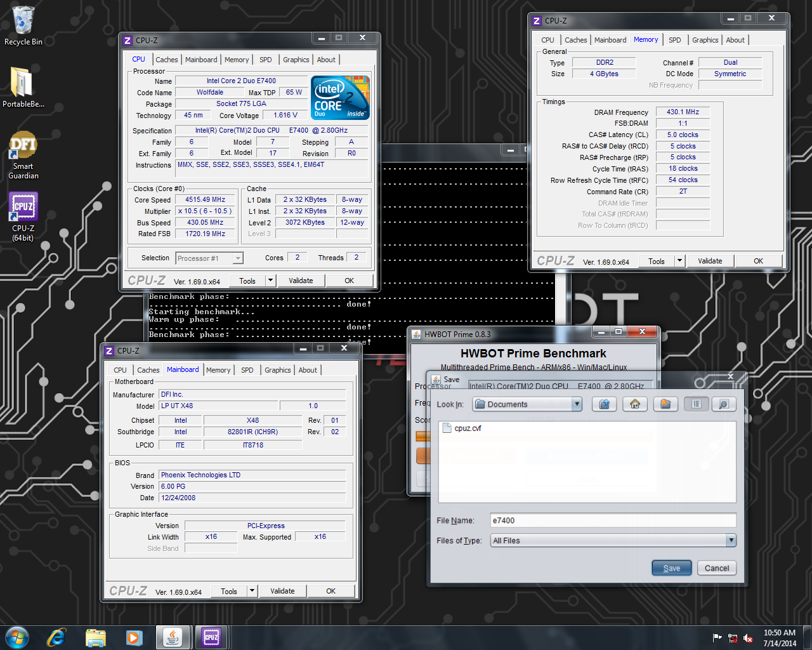Click the Intel Core 2 Duo logo
The width and height of the screenshot is (812, 650).
pyautogui.click(x=340, y=98)
